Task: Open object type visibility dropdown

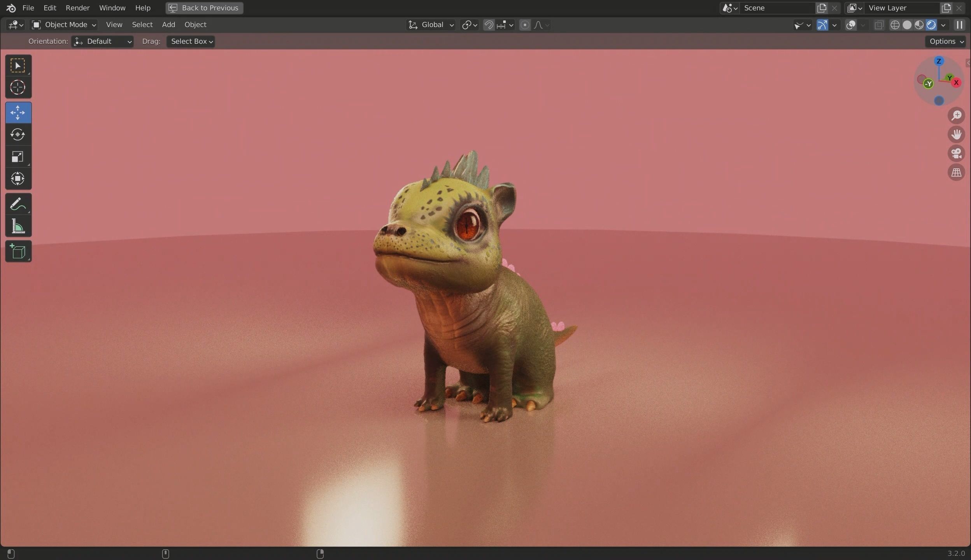Action: click(802, 25)
